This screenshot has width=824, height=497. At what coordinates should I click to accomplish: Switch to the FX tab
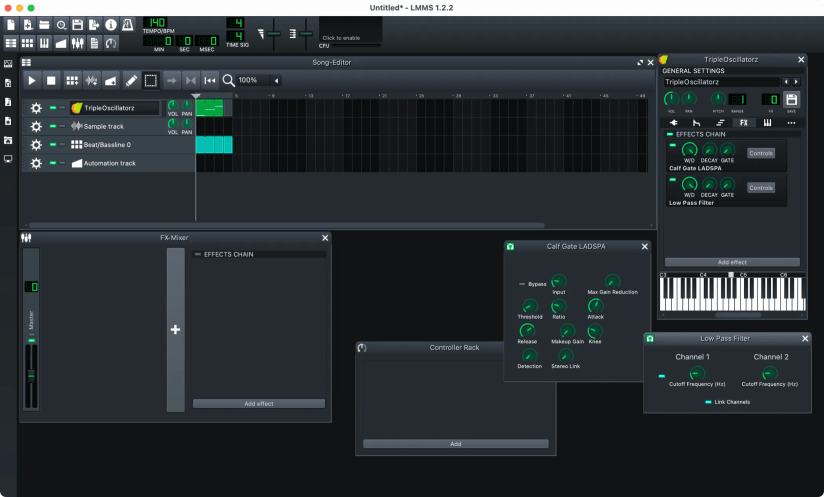tap(744, 123)
